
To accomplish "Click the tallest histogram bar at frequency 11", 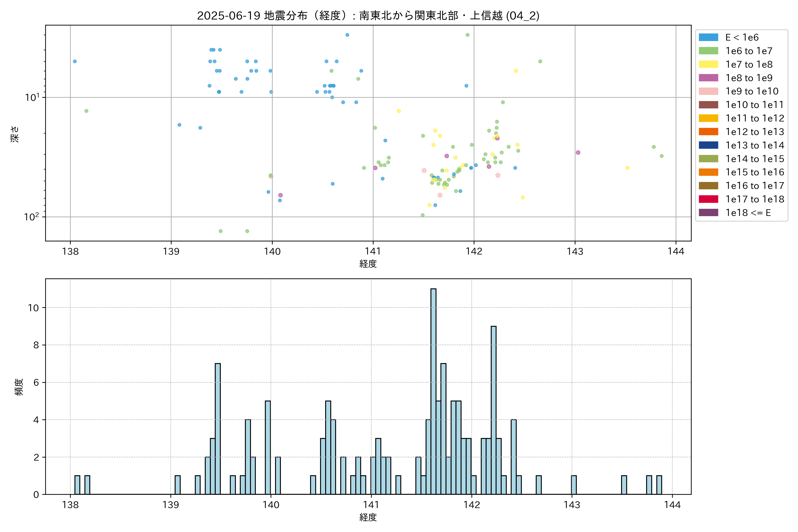I will tap(433, 390).
